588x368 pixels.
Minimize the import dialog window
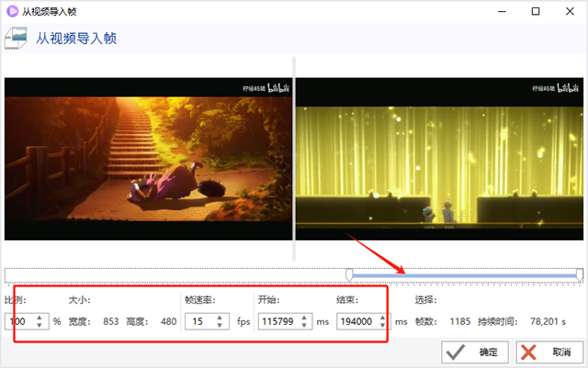point(502,11)
